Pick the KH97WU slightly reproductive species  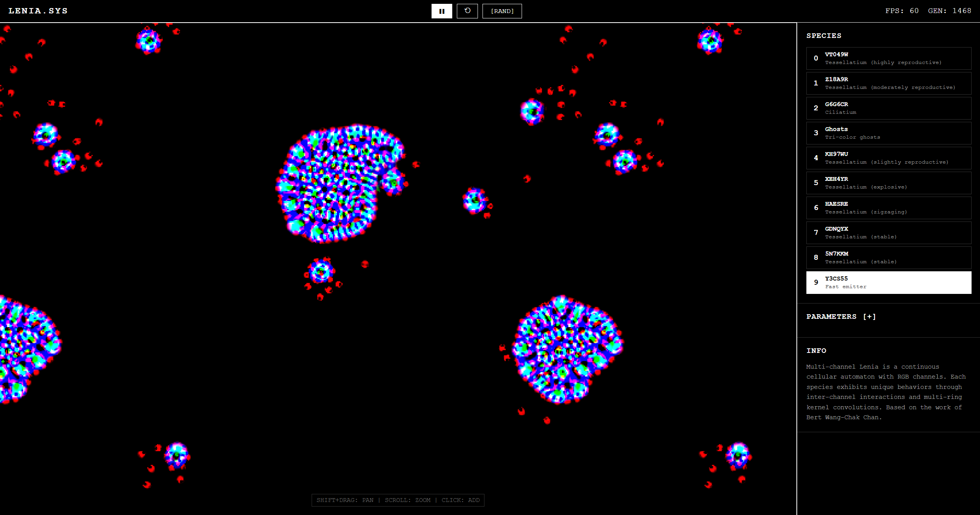[888, 158]
